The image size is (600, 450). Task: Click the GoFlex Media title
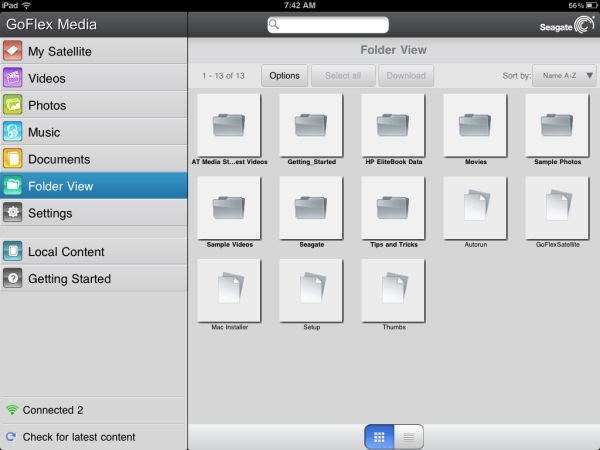click(51, 24)
